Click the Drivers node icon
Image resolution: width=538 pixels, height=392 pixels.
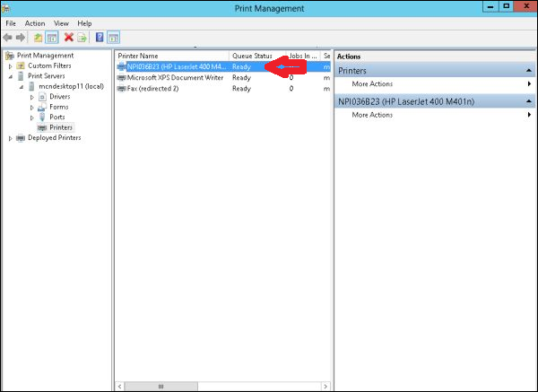pos(42,97)
